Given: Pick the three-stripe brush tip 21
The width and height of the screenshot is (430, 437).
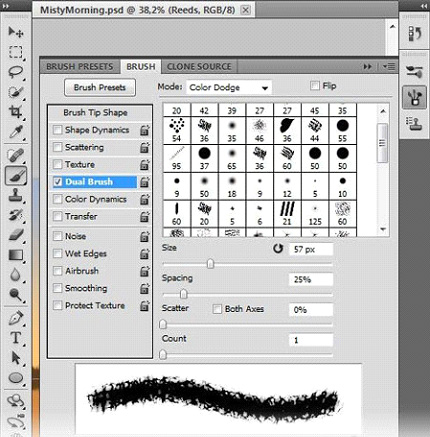Looking at the screenshot, I should pyautogui.click(x=287, y=214).
